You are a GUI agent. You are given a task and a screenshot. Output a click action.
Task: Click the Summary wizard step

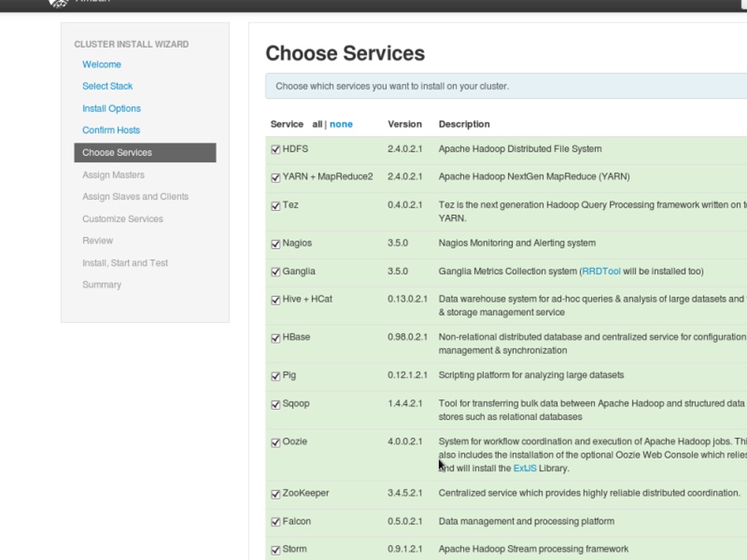101,285
